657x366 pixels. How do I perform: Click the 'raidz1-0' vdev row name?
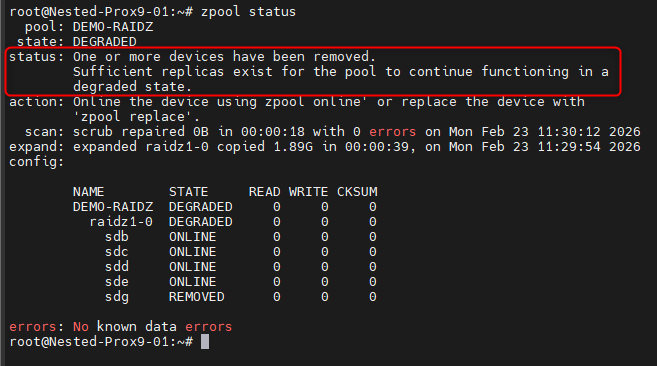click(121, 222)
